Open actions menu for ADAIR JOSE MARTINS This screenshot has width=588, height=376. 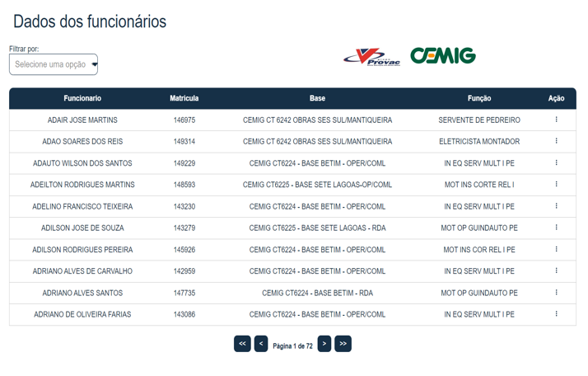click(556, 120)
